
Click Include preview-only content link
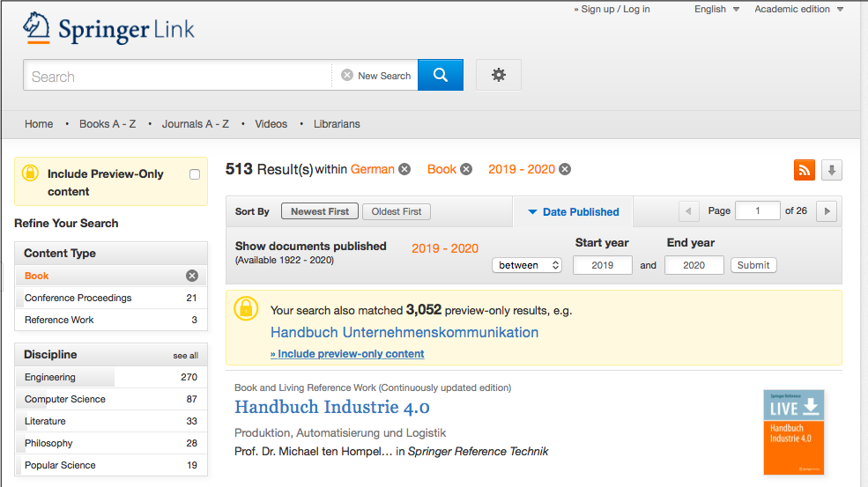[x=347, y=354]
